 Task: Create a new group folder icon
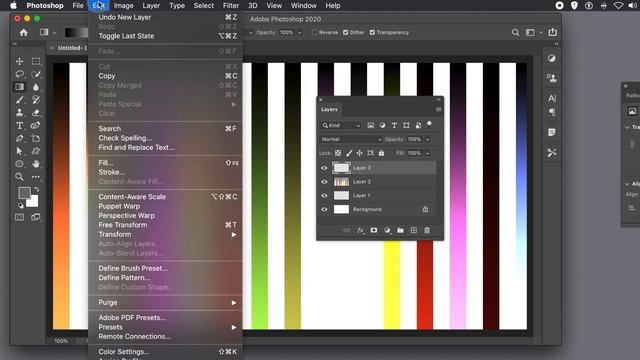coord(400,230)
